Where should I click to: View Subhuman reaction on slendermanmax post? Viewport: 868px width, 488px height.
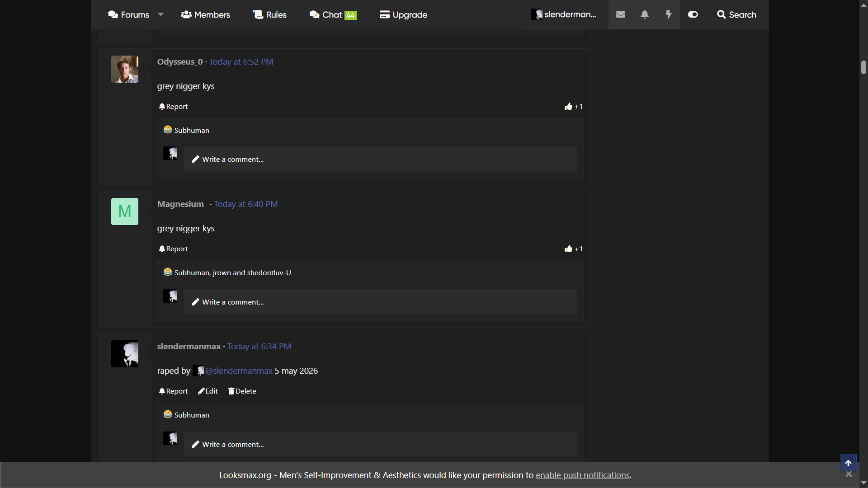(x=192, y=415)
